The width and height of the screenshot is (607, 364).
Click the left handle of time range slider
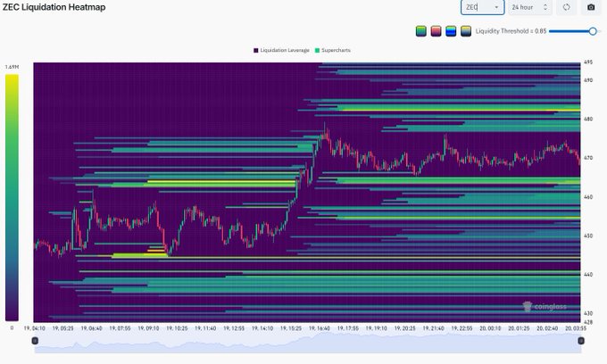[35, 341]
